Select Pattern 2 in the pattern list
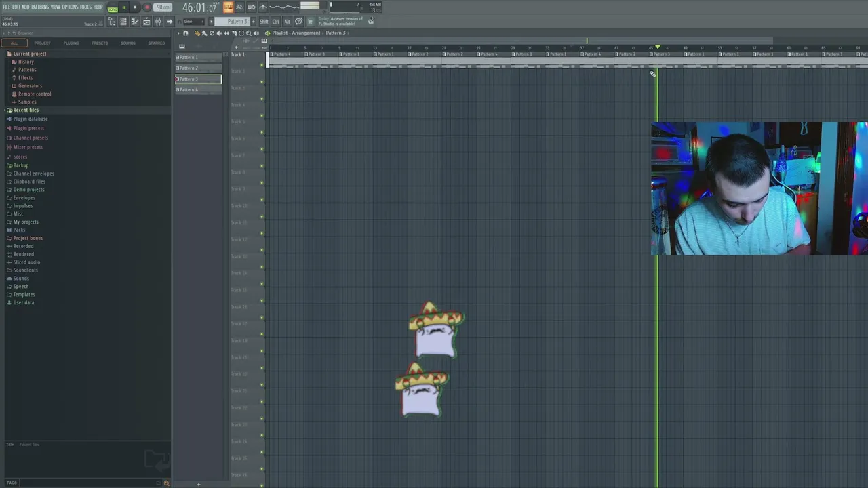 (x=198, y=68)
